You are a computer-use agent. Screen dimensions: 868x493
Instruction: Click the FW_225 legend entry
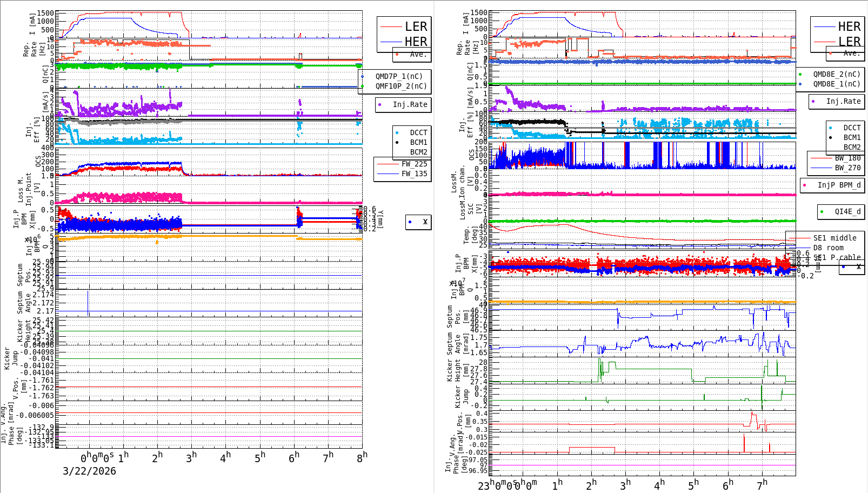414,164
